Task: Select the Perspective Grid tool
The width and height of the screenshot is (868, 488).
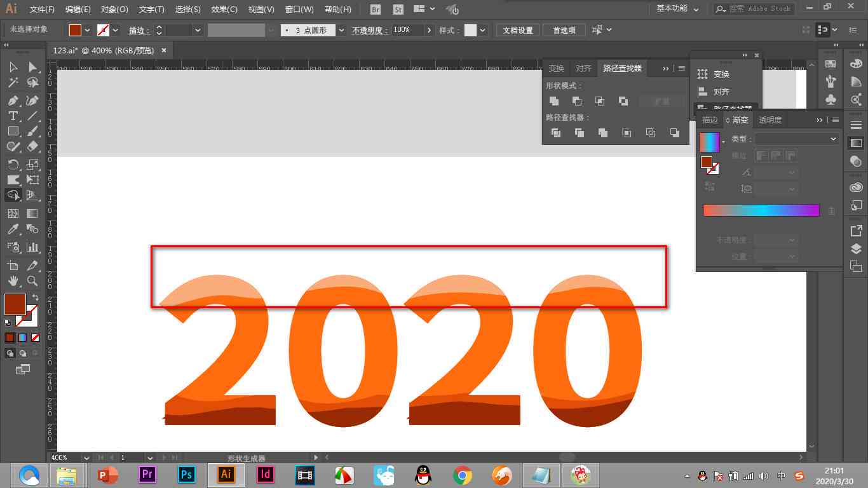Action: 32,195
